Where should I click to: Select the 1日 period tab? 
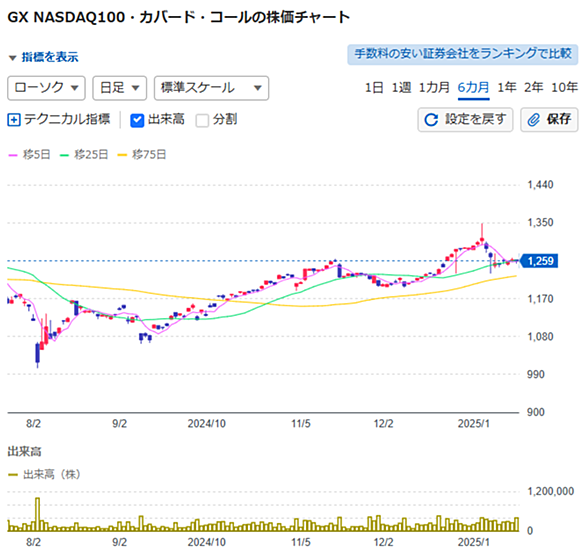[374, 87]
